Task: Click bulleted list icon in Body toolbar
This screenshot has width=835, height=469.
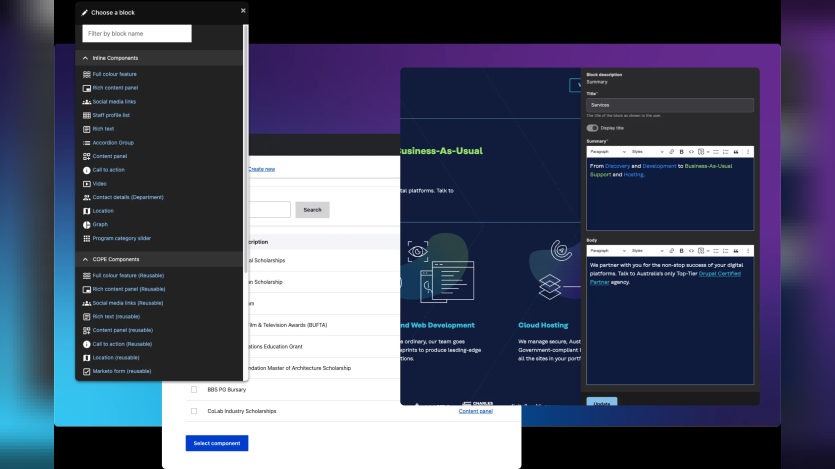Action: pos(716,251)
